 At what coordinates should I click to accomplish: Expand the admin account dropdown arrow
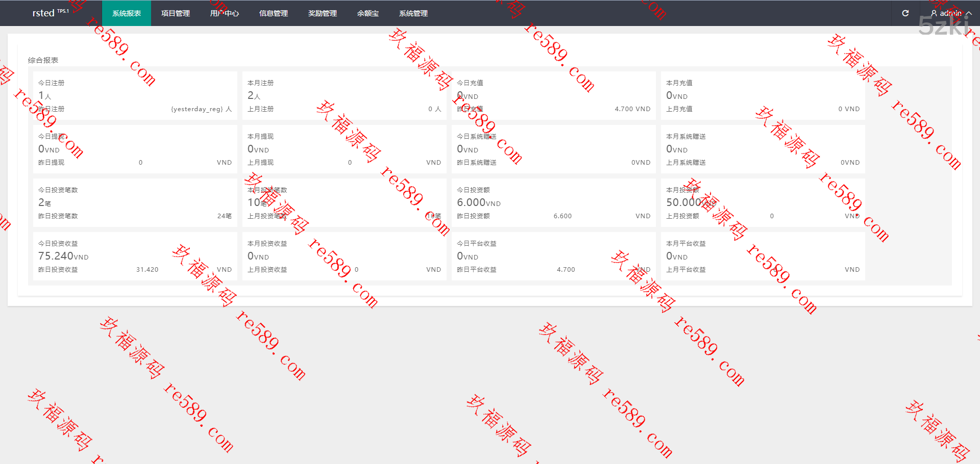pyautogui.click(x=969, y=13)
